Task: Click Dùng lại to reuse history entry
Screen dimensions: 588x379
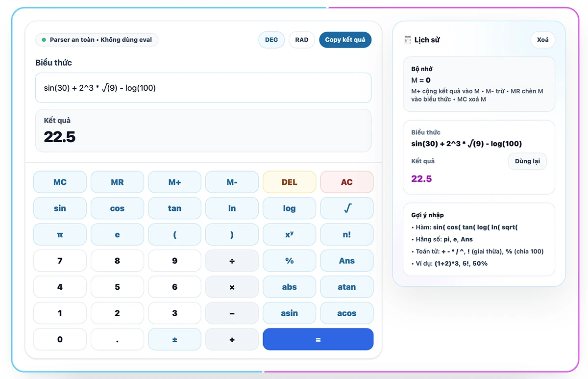Action: click(527, 161)
